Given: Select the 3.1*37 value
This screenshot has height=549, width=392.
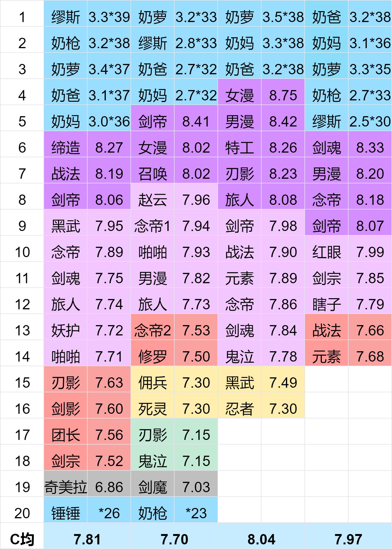Looking at the screenshot, I should [x=109, y=92].
